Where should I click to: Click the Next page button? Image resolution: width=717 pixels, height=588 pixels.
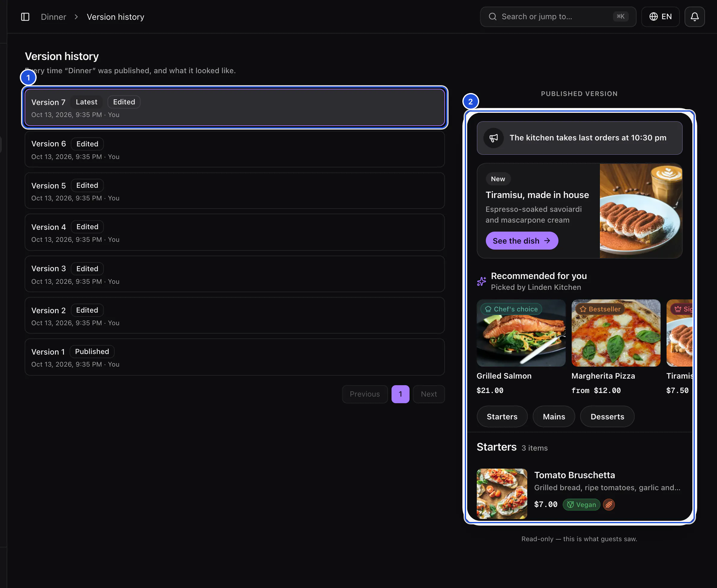pos(429,394)
